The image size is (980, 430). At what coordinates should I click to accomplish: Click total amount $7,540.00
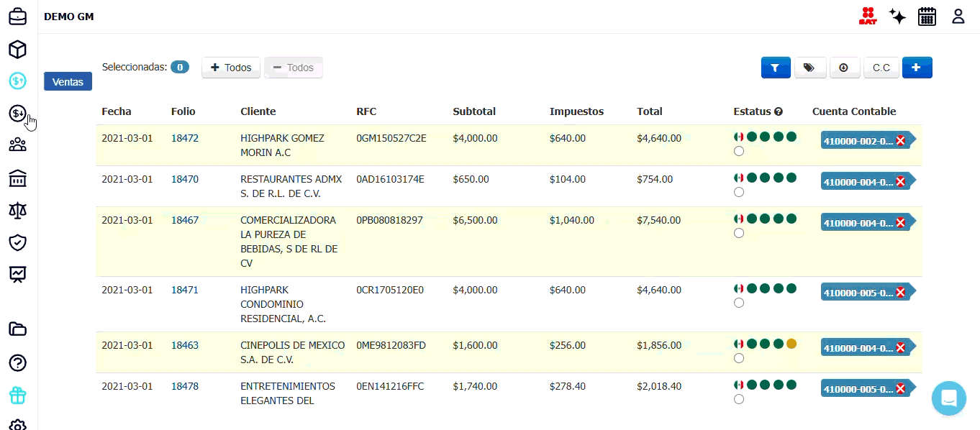pos(659,220)
